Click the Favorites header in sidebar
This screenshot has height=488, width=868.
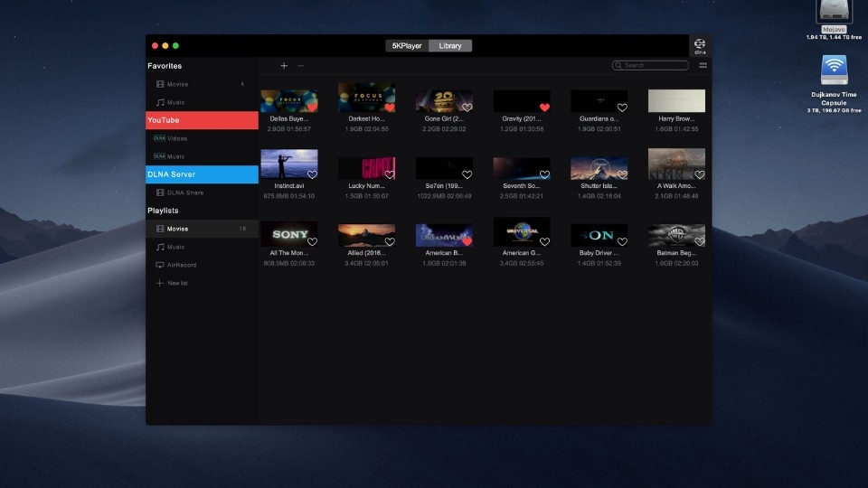tap(165, 66)
